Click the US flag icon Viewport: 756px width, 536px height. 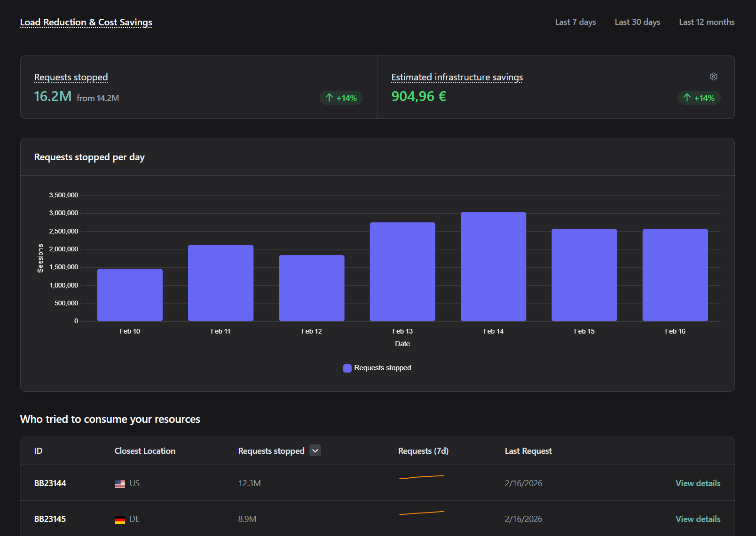pyautogui.click(x=120, y=483)
